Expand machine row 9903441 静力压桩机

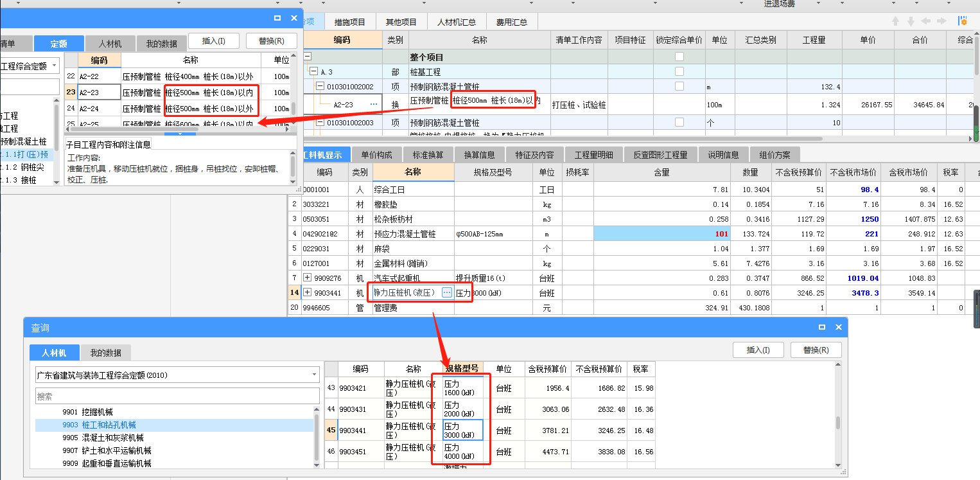[307, 292]
